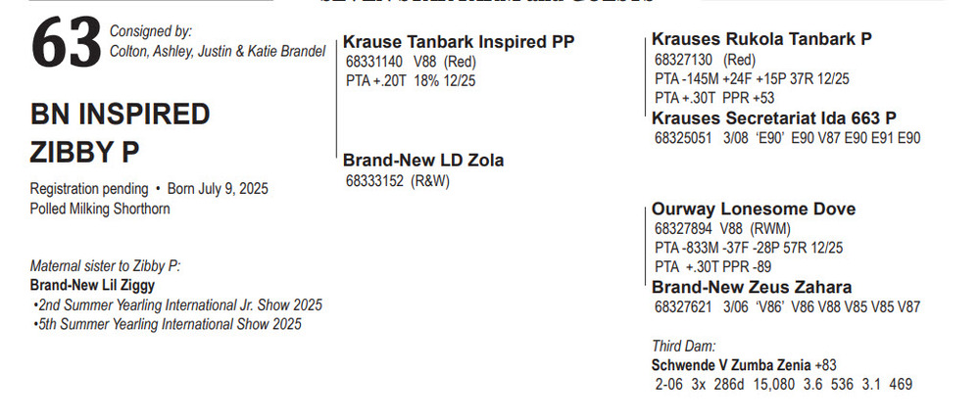Click Krauses Rukola Tanbark P name

click(761, 39)
